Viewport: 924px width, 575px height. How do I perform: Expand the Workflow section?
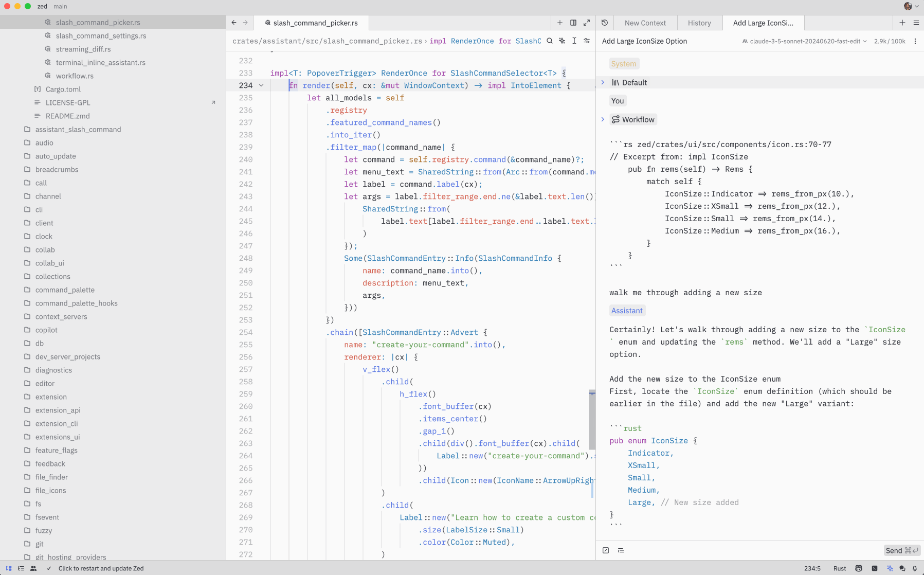603,119
